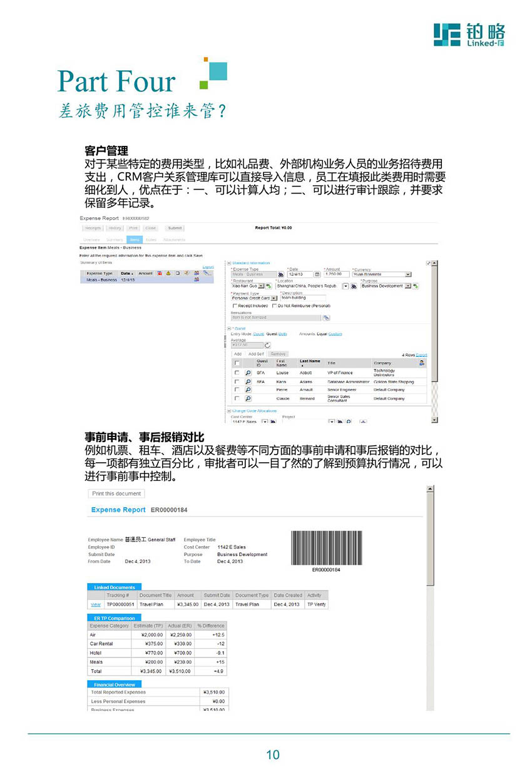Collapse the Standard Information section
The height and width of the screenshot is (769, 532).
click(x=228, y=263)
